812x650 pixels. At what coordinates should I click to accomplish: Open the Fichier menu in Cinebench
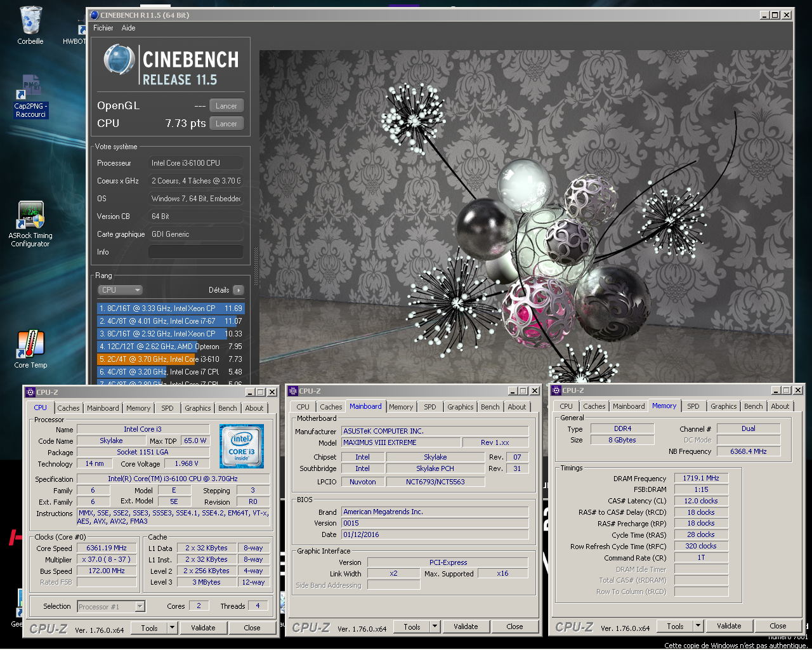[103, 28]
